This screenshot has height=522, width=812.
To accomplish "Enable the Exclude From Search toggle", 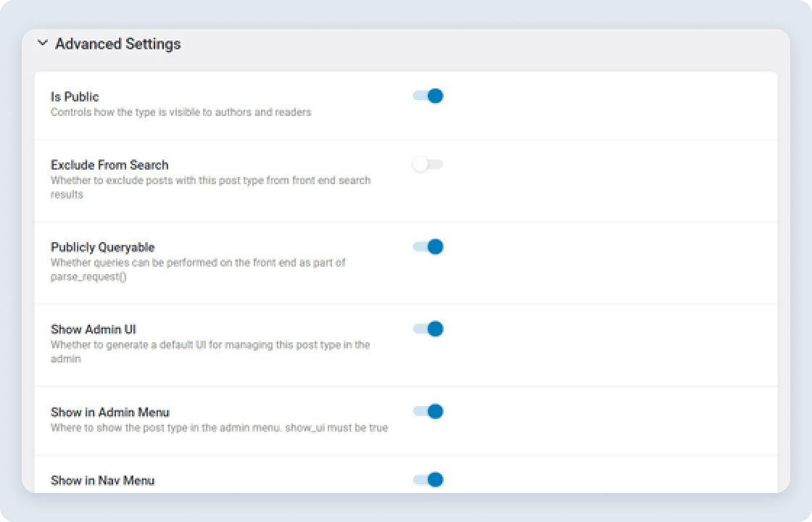I will [428, 164].
